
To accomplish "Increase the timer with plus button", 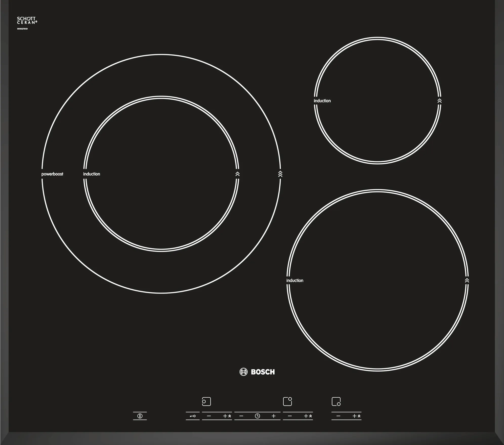I will point(274,416).
